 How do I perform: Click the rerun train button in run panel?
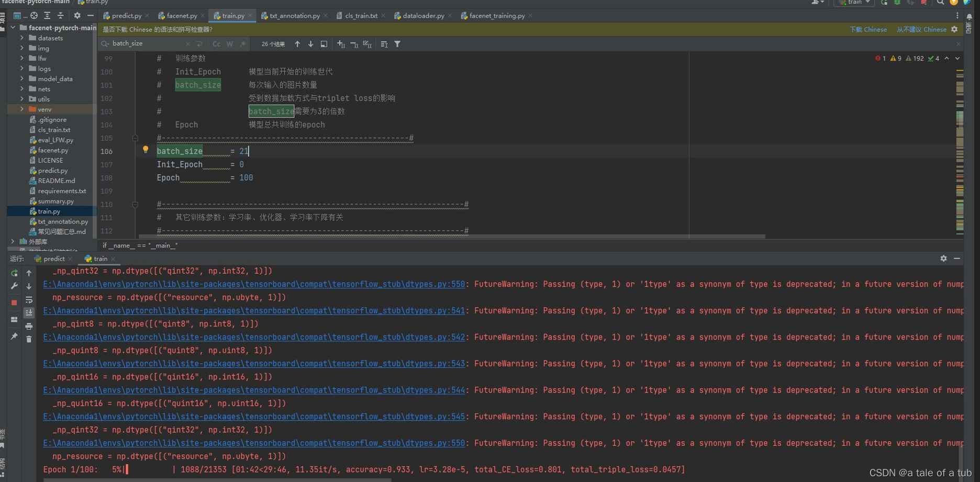14,273
